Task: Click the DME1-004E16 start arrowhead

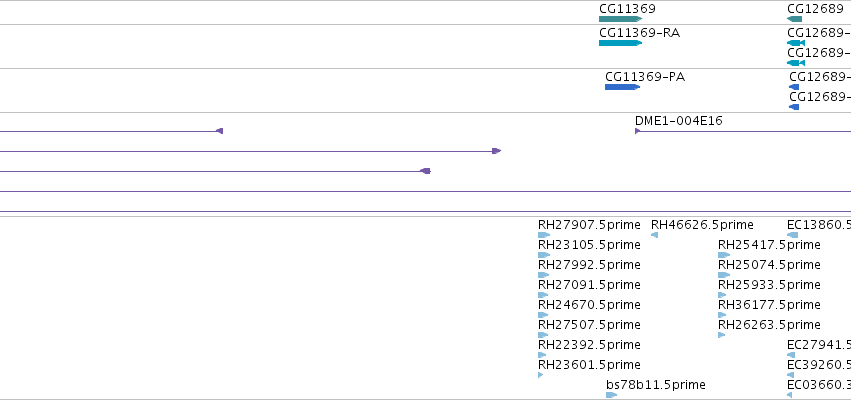Action: coord(638,131)
